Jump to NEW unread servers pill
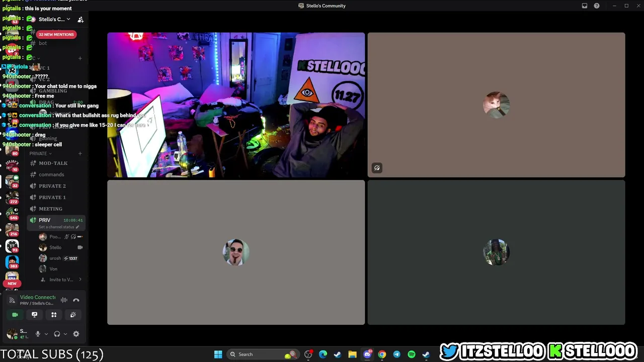644x362 pixels. tap(12, 284)
